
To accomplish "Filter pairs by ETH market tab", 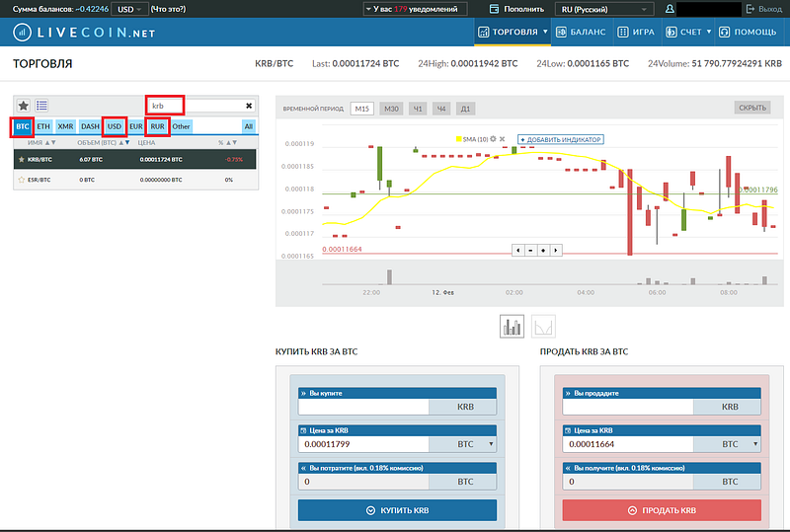I will click(x=43, y=126).
